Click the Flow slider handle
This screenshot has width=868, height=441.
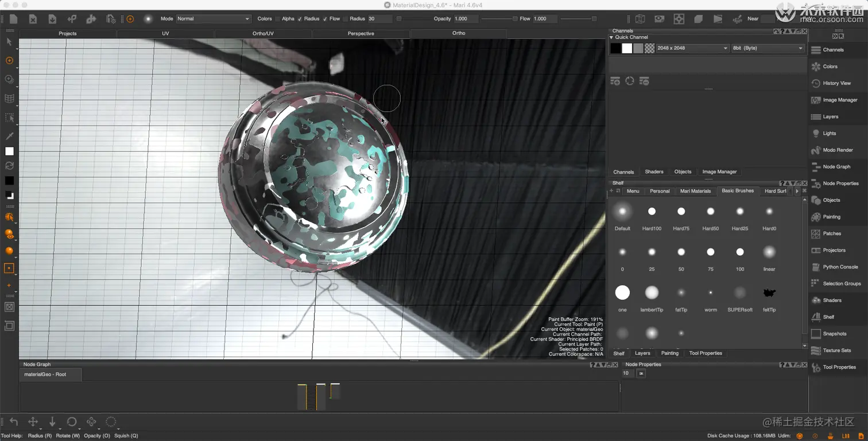point(594,19)
